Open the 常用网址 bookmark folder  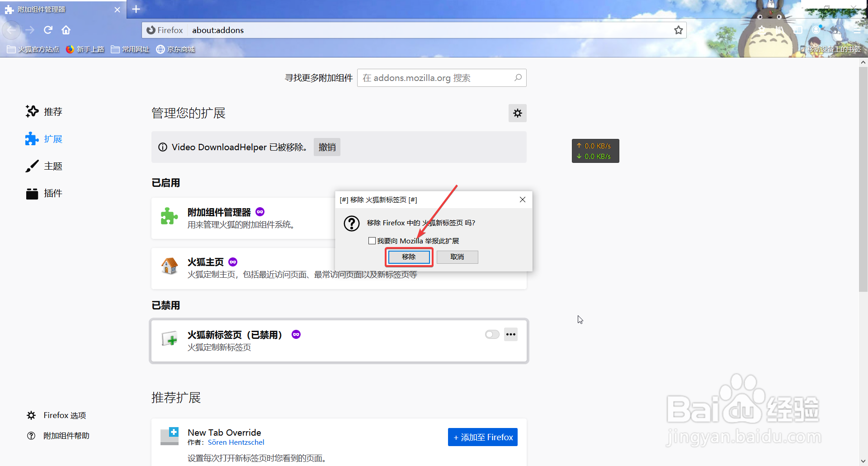click(130, 49)
